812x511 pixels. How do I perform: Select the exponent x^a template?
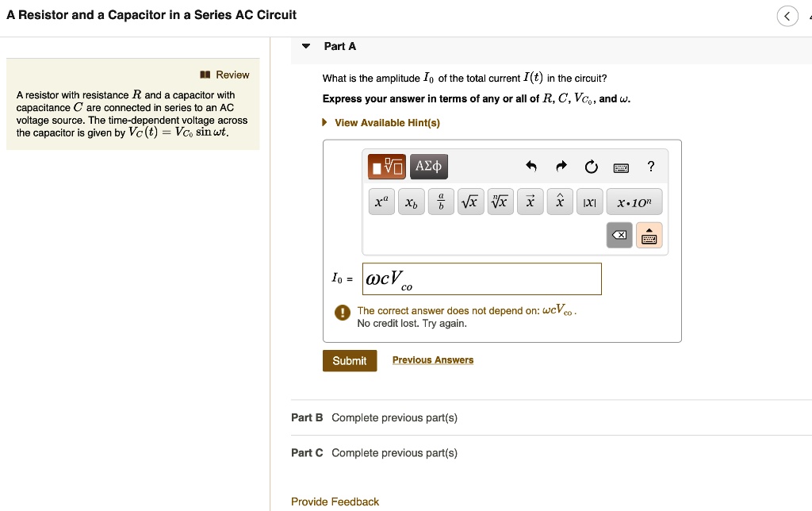381,201
